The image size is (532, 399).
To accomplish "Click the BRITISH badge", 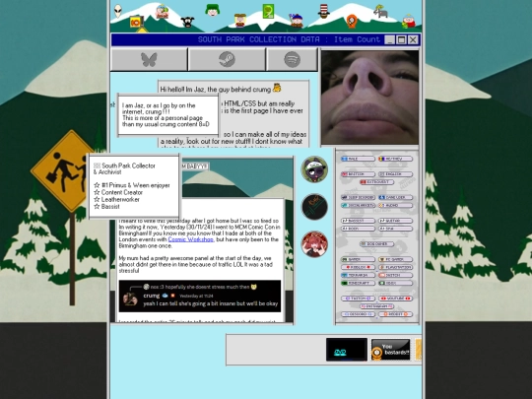I will click(x=358, y=174).
